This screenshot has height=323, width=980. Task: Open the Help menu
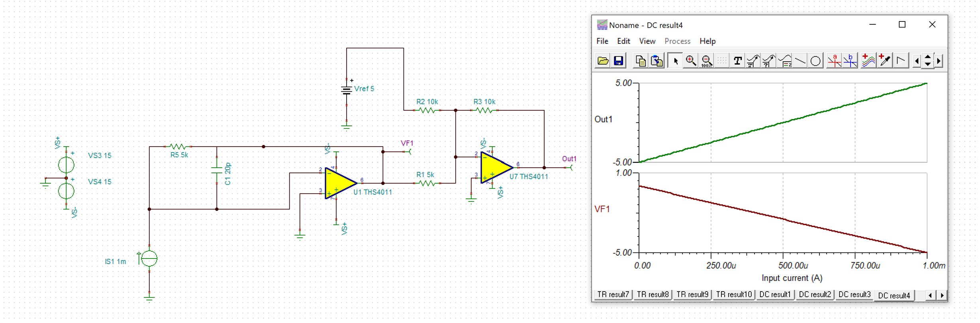[708, 41]
